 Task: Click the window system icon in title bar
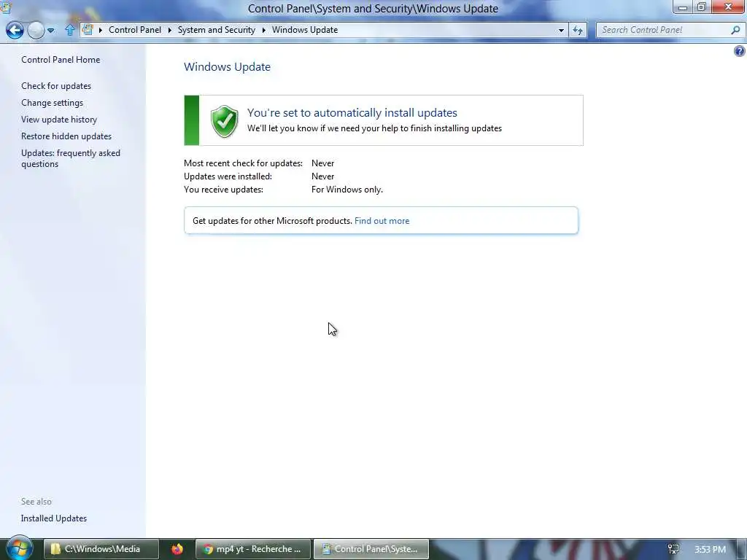tap(5, 7)
